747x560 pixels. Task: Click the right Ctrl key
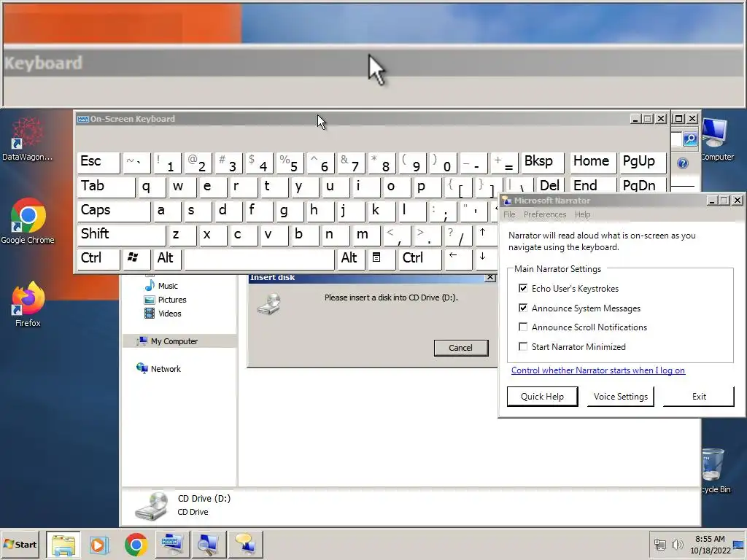420,259
